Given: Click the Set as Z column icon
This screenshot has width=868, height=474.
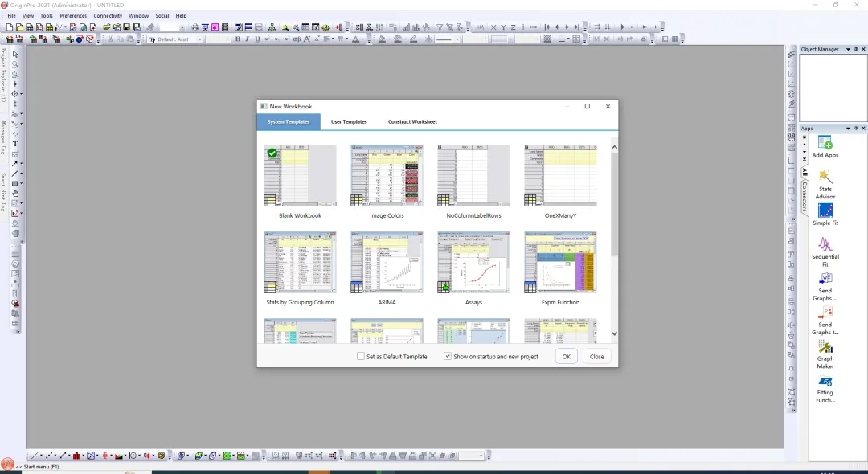Looking at the screenshot, I should 513,27.
